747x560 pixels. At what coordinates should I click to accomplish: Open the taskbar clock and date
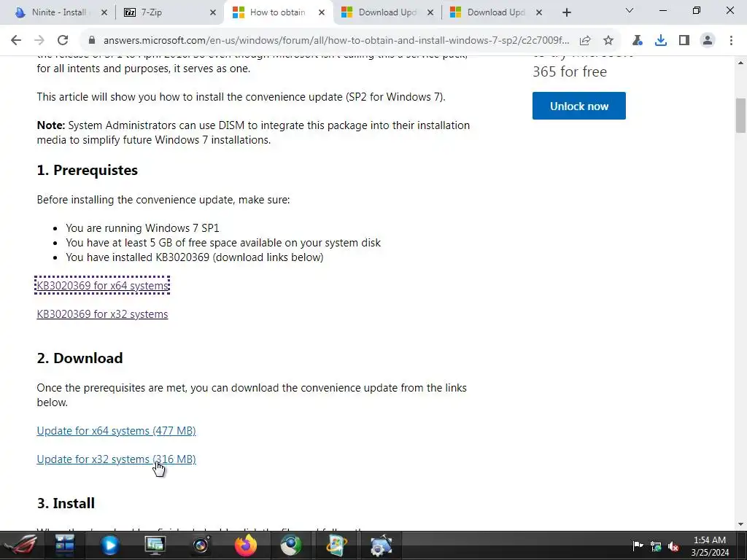pyautogui.click(x=710, y=546)
